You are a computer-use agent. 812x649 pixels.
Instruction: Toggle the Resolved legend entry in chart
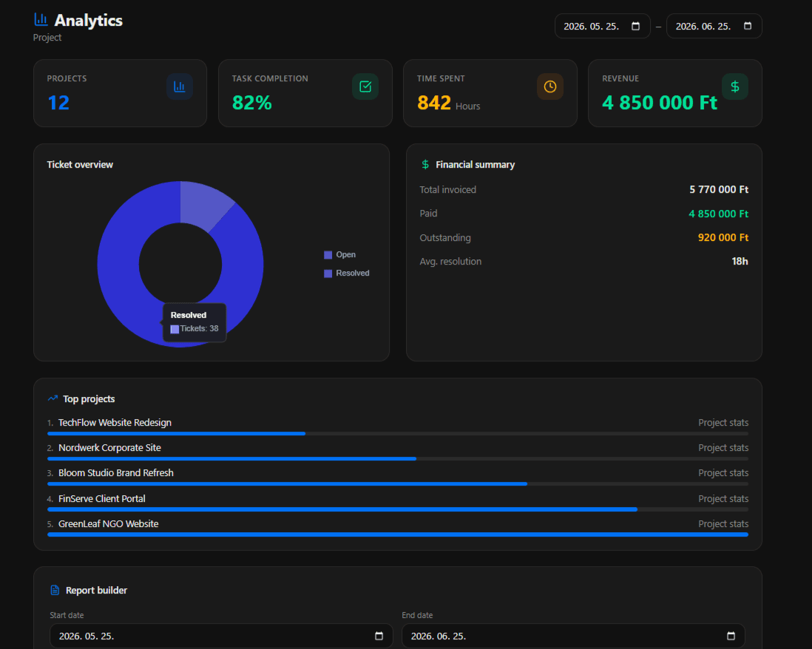[x=346, y=273]
